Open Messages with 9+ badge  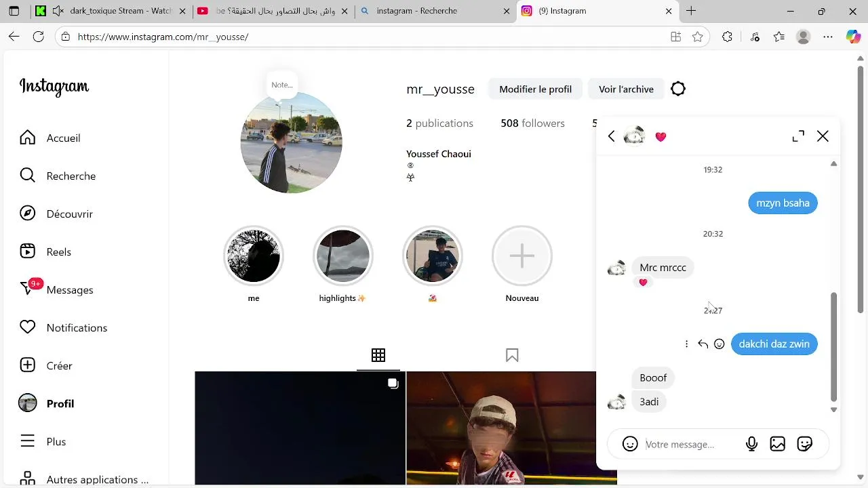56,289
